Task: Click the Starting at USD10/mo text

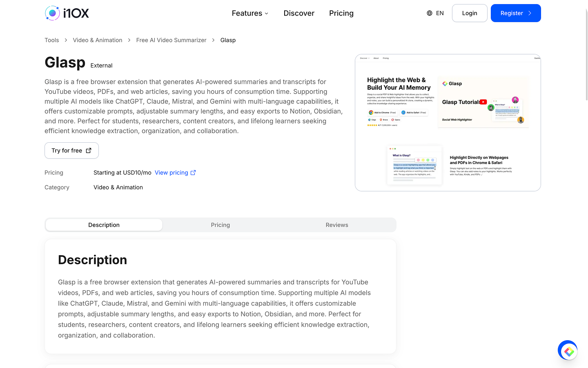Action: point(122,173)
